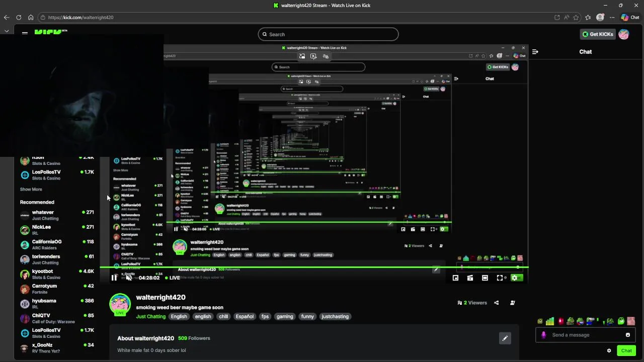644x362 pixels.
Task: Open the Read aloud icon in address bar
Action: coord(567,17)
